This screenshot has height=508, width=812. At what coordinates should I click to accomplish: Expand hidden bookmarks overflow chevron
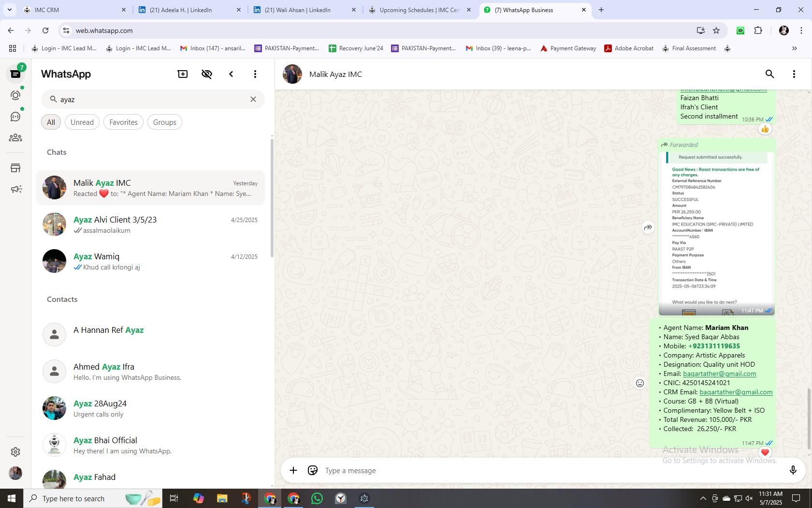click(x=794, y=48)
